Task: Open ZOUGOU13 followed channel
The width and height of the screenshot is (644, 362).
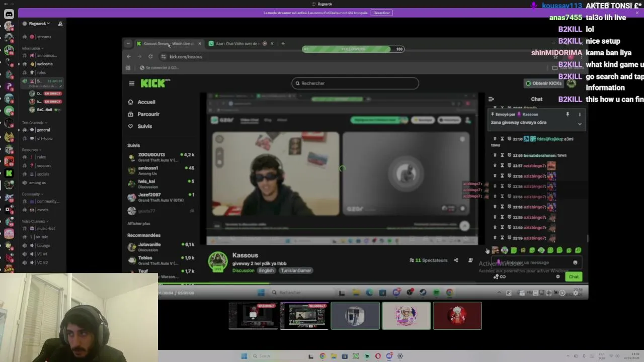Action: (161, 157)
